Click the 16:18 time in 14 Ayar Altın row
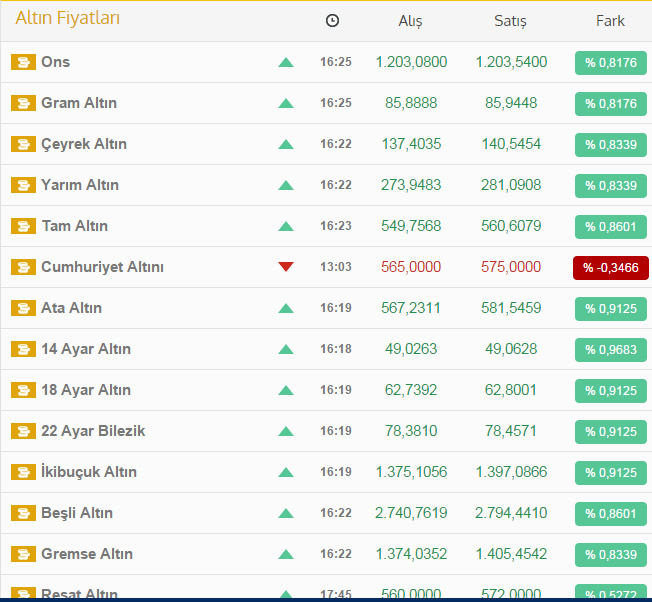Screen dimensions: 652x602 (x=336, y=349)
